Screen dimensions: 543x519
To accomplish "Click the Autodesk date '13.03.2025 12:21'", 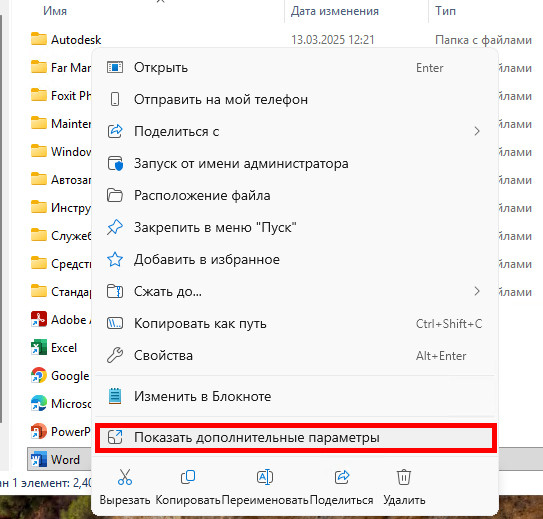I will tap(332, 40).
